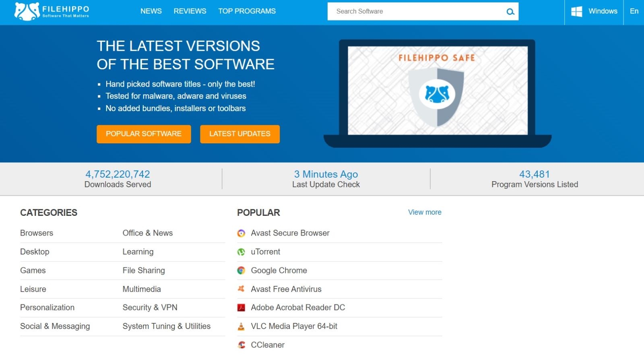The width and height of the screenshot is (644, 360).
Task: Click the Program Versions Listed label
Action: (535, 184)
